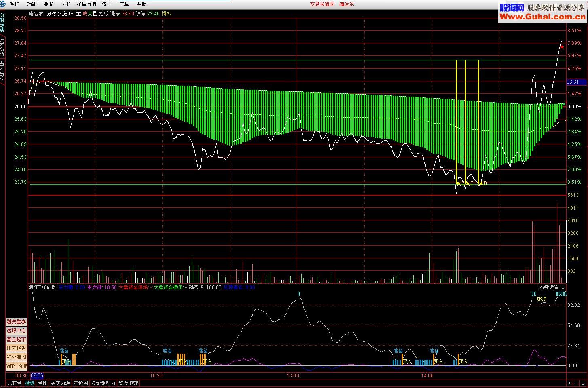This screenshot has width=588, height=388.
Task: Click the 8.51% top right axis label
Action: coord(574,31)
